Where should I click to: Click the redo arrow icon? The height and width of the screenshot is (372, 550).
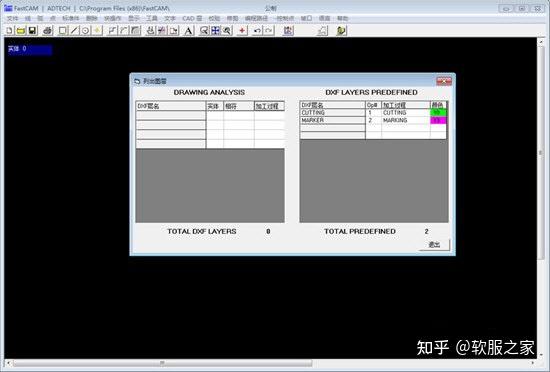point(269,31)
